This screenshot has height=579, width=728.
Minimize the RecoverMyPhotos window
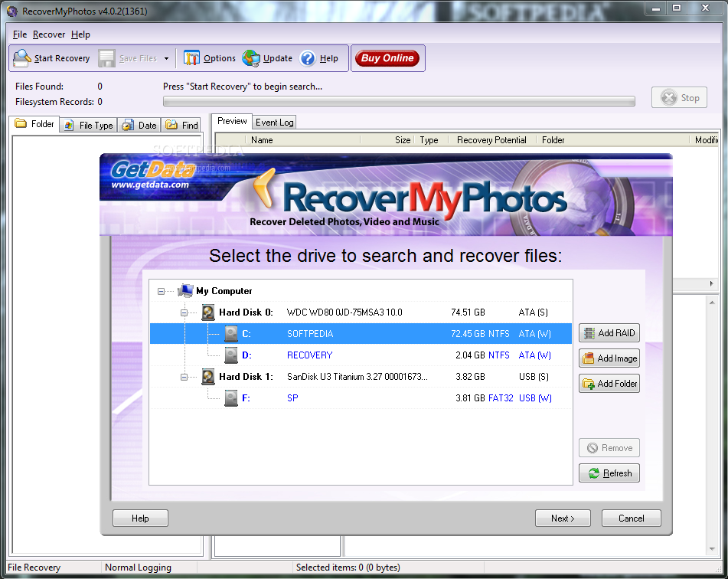(x=656, y=8)
